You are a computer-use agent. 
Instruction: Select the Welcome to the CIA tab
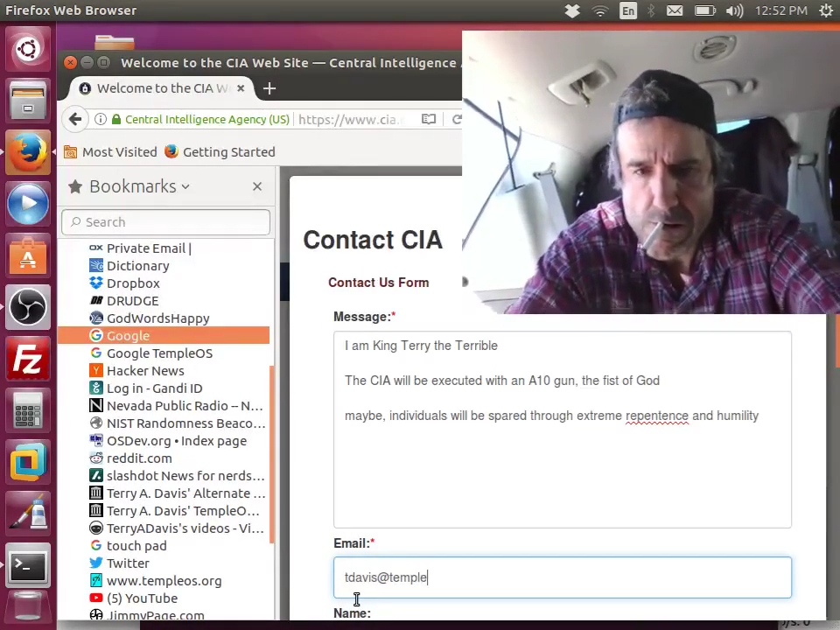pos(161,88)
